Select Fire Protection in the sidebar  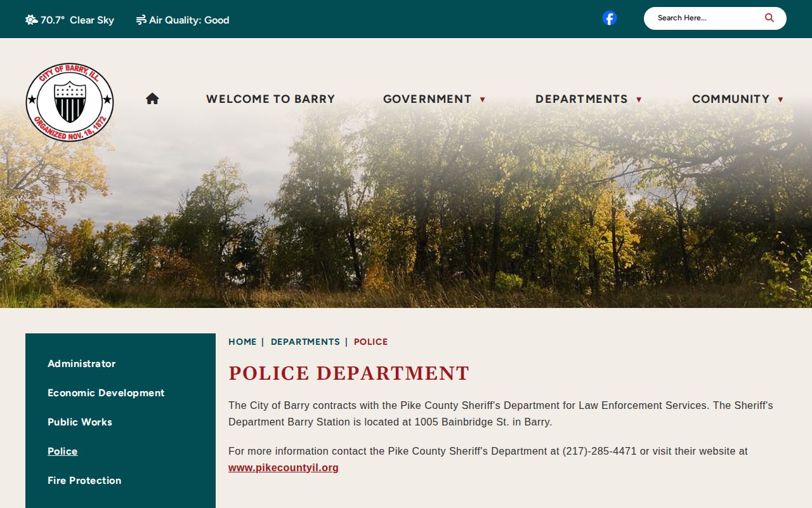point(84,481)
